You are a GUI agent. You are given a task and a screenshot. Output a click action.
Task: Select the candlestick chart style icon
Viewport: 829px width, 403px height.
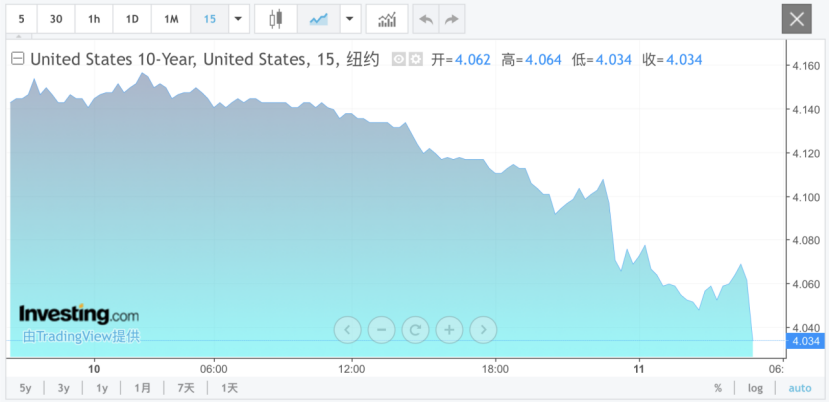coord(275,19)
